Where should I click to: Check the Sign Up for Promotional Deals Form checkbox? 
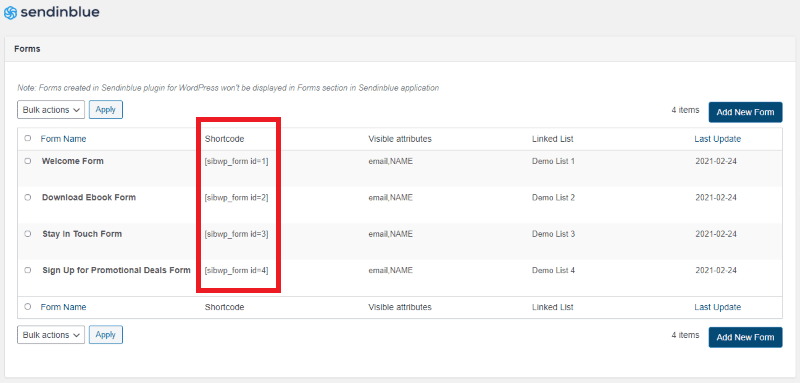click(28, 270)
